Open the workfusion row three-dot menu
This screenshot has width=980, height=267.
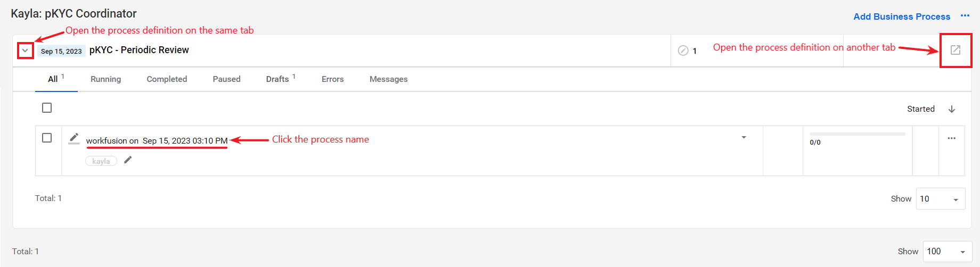pyautogui.click(x=952, y=138)
